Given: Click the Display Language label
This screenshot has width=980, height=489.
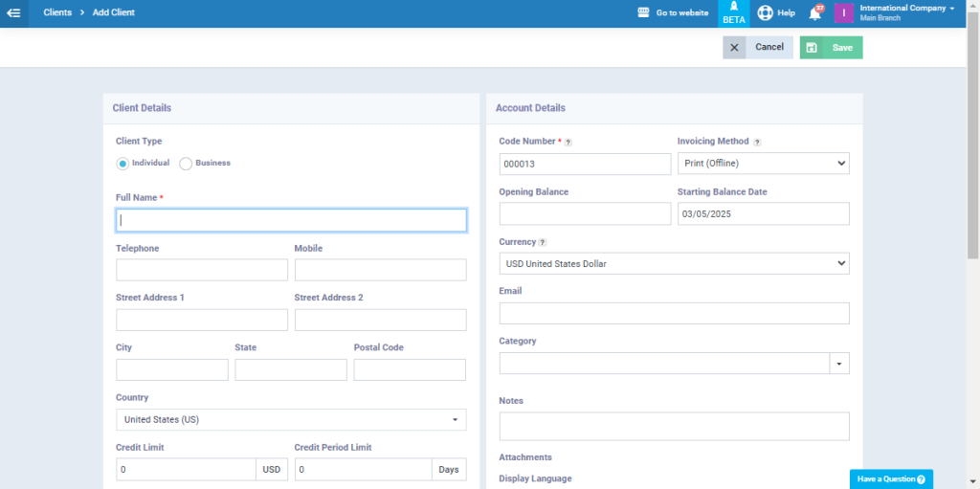Looking at the screenshot, I should (536, 478).
